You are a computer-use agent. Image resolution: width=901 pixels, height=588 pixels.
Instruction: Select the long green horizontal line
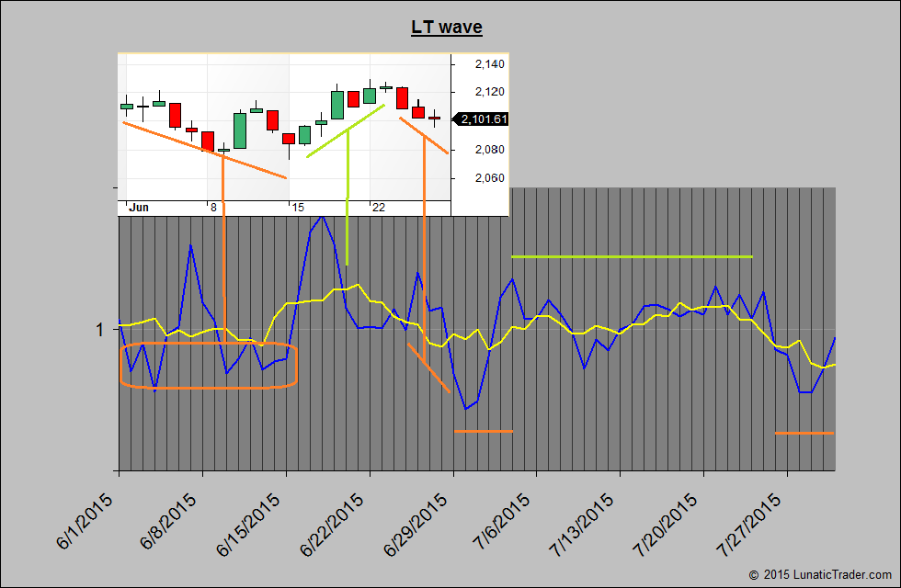click(x=632, y=256)
